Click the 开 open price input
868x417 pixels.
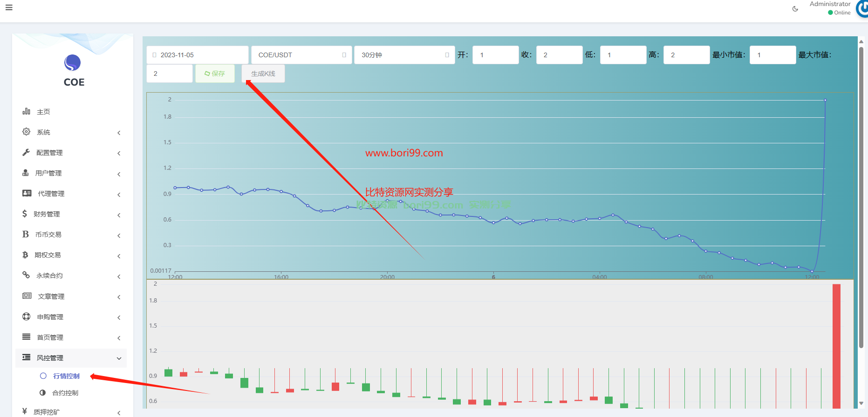point(496,55)
